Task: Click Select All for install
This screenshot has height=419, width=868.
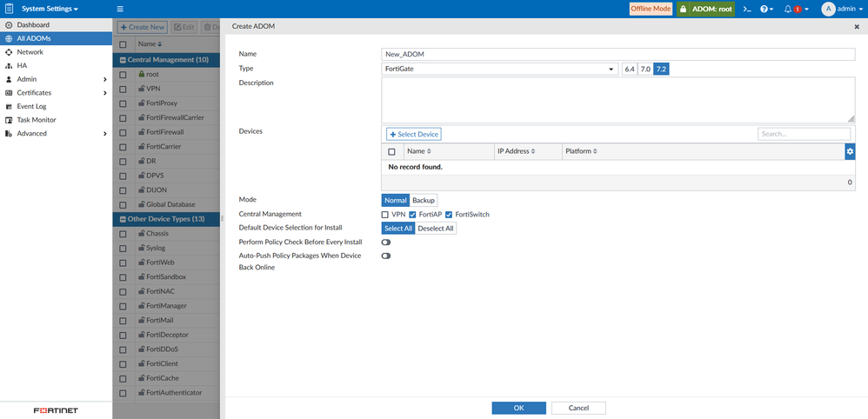Action: pos(398,228)
